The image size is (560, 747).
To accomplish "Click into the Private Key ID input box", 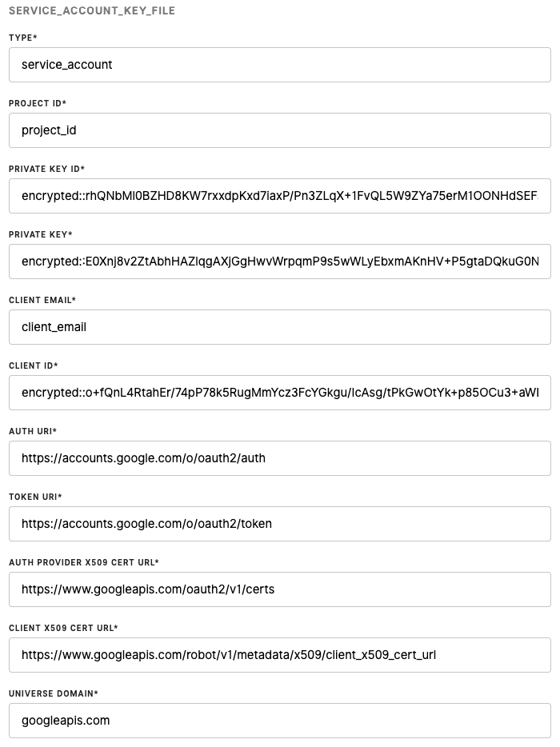I will 280,196.
